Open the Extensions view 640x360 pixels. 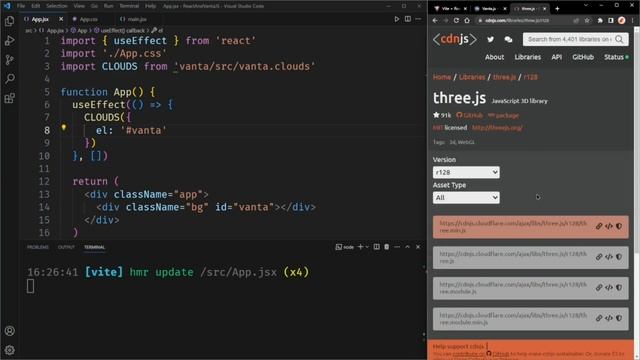pyautogui.click(x=9, y=98)
